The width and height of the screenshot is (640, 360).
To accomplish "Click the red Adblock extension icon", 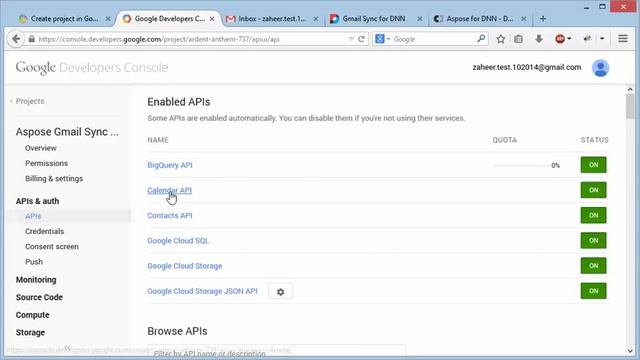I will [x=560, y=39].
